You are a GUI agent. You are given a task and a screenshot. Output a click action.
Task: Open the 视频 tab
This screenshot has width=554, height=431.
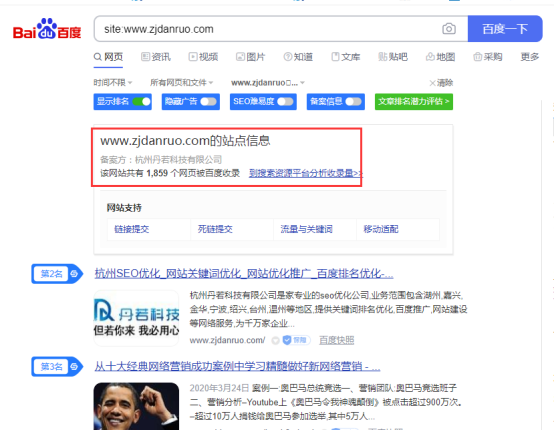tap(203, 57)
